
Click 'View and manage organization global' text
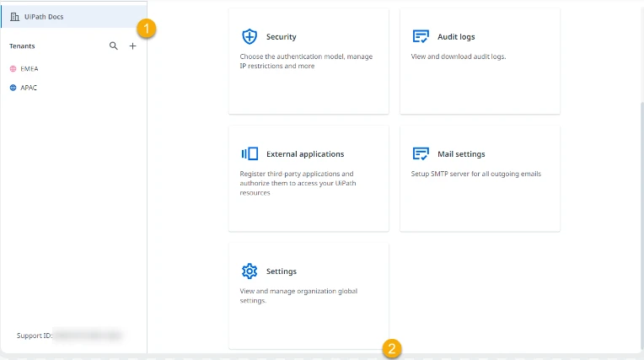(x=298, y=296)
